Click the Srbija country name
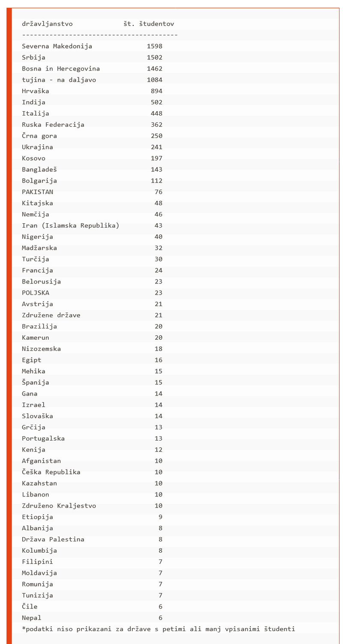The width and height of the screenshot is (343, 644). [x=33, y=58]
